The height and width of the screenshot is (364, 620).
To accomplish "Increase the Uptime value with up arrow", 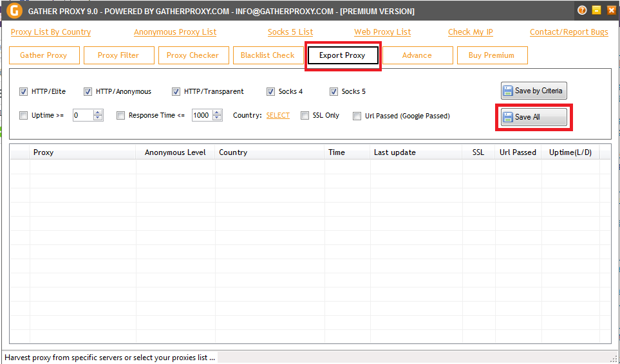I will pyautogui.click(x=98, y=113).
